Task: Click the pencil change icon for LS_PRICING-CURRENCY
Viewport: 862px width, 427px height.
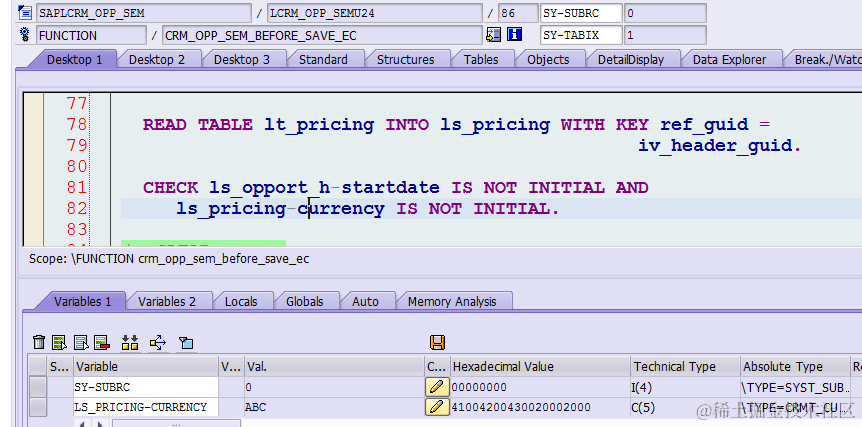Action: point(437,407)
